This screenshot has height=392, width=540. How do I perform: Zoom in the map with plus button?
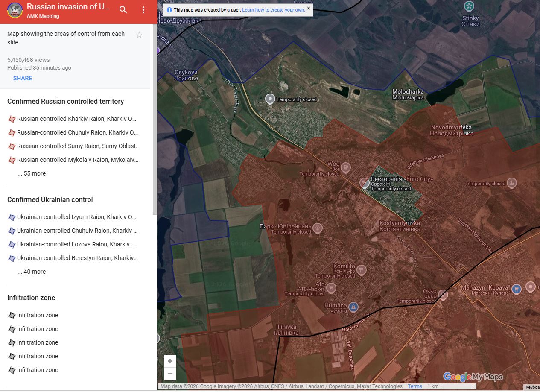pos(170,361)
